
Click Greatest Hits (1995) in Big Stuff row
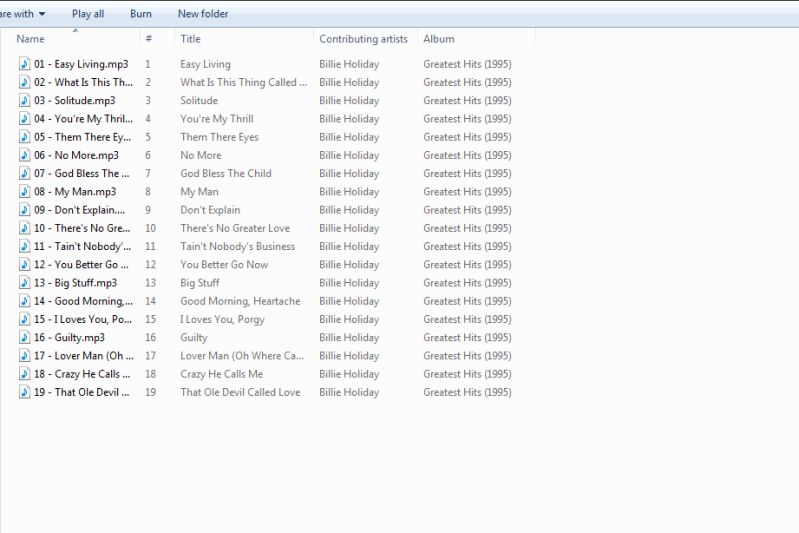(467, 283)
